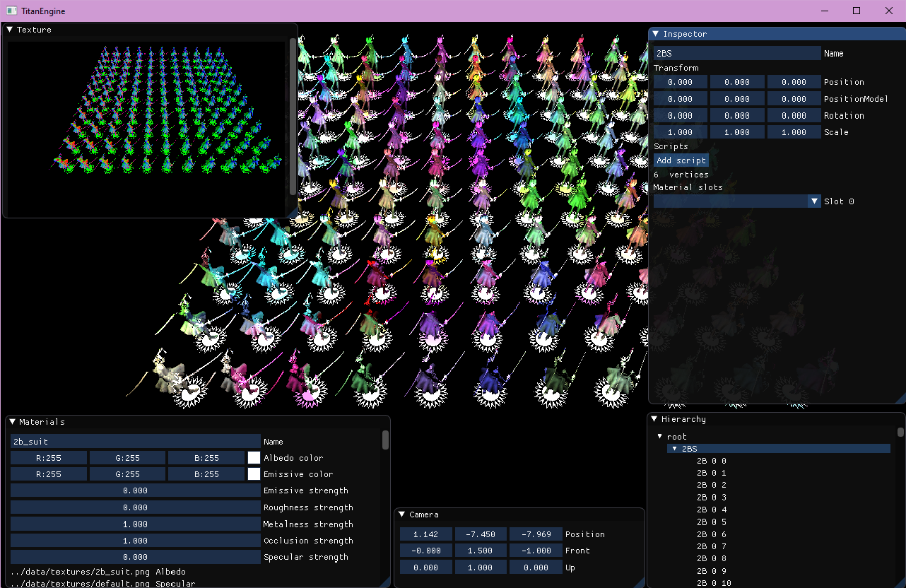Open the Slot 0 material dropdown
Image resolution: width=906 pixels, height=588 pixels.
click(x=737, y=201)
